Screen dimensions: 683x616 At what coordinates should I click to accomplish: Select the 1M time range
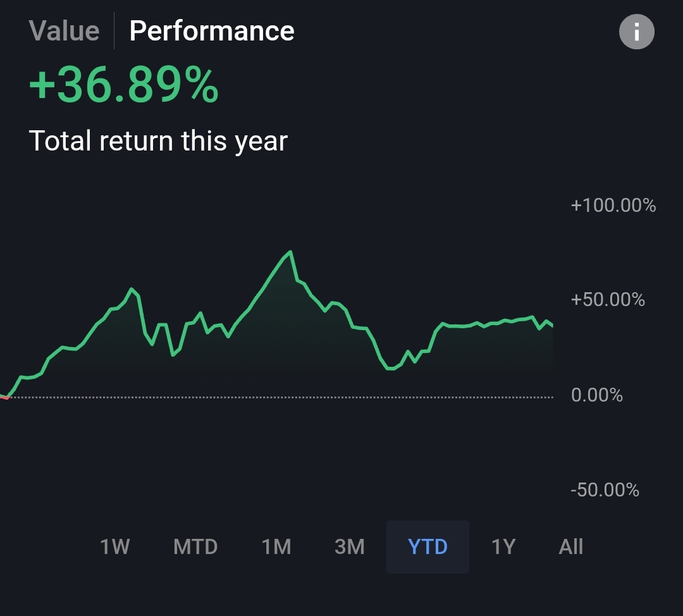pos(276,546)
